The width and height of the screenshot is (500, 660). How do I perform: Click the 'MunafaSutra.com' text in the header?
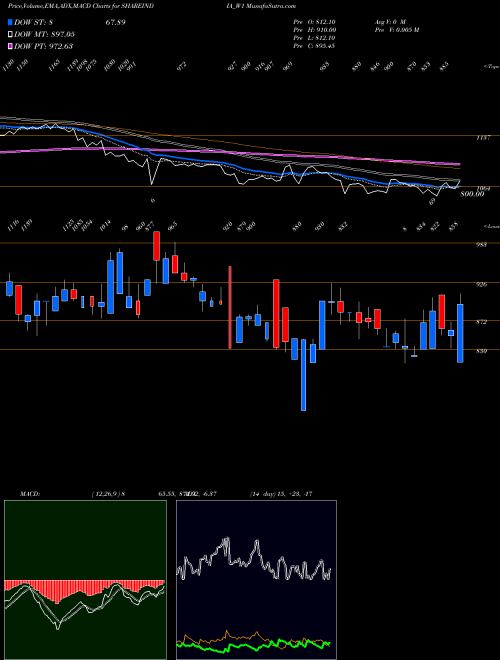coord(270,6)
